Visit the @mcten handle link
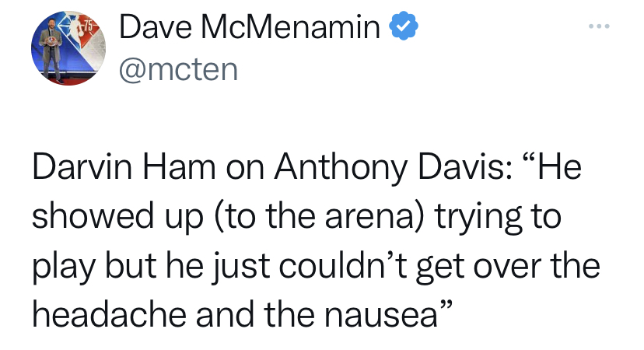Screen dimensions: 644x350 (178, 69)
